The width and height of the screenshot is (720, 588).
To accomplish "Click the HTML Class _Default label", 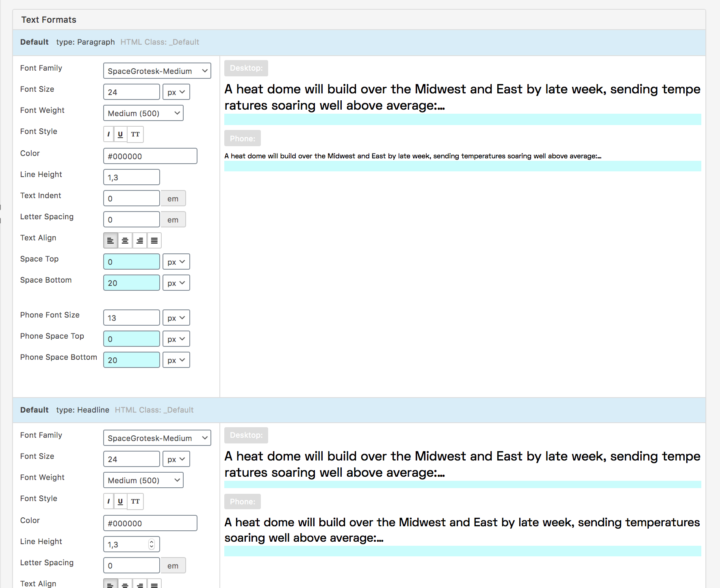I will (x=159, y=42).
